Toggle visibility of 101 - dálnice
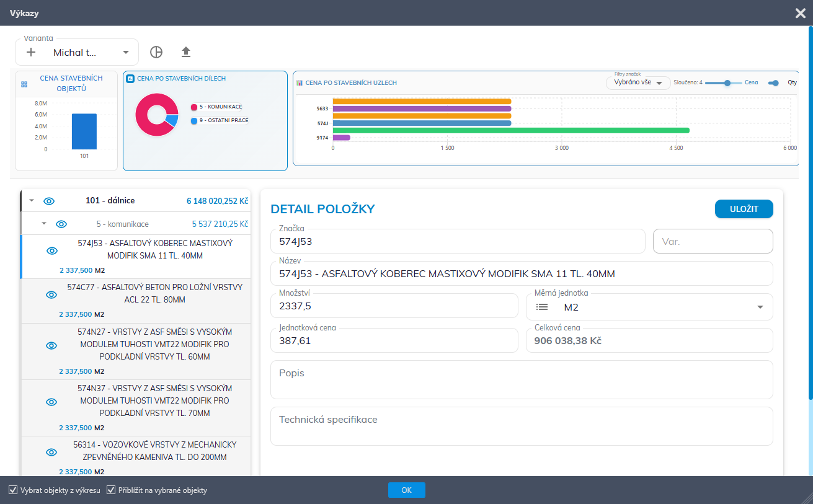Viewport: 813px width, 504px height. [50, 201]
